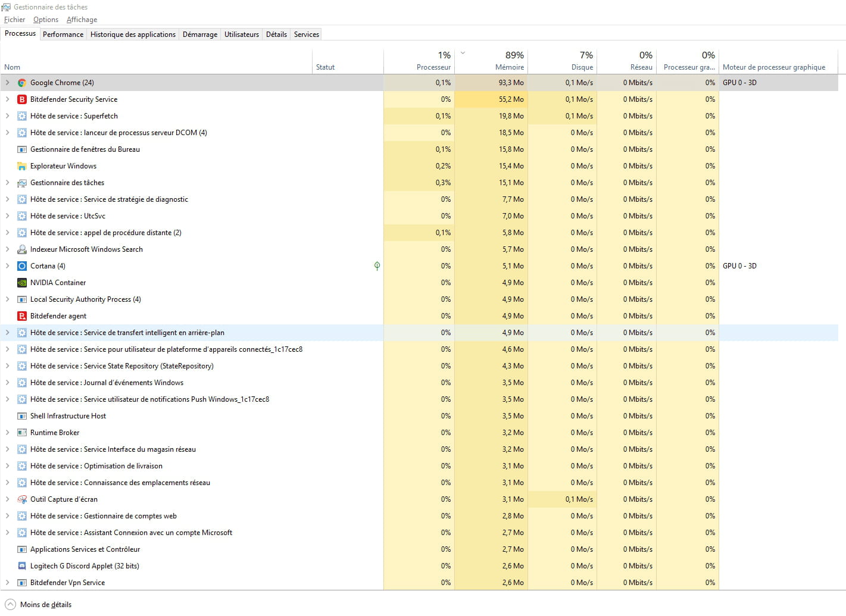Click the Explorateur Windows folder icon
Screen dimensions: 846x616
point(22,166)
